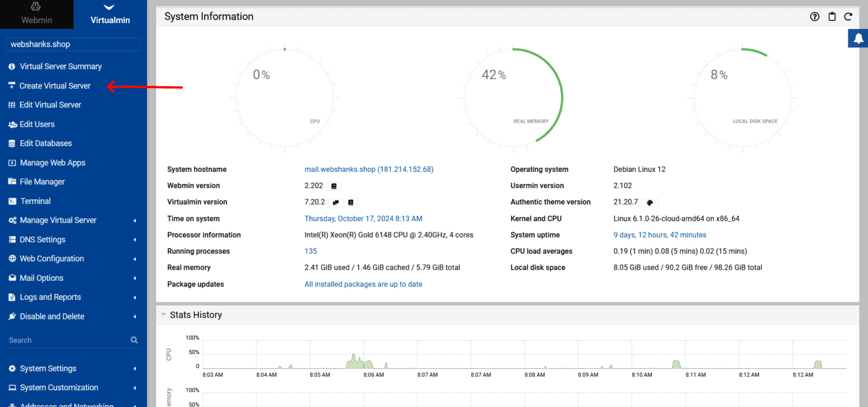Viewport: 868px width, 407px height.
Task: Open Create Virtual Server
Action: (55, 85)
